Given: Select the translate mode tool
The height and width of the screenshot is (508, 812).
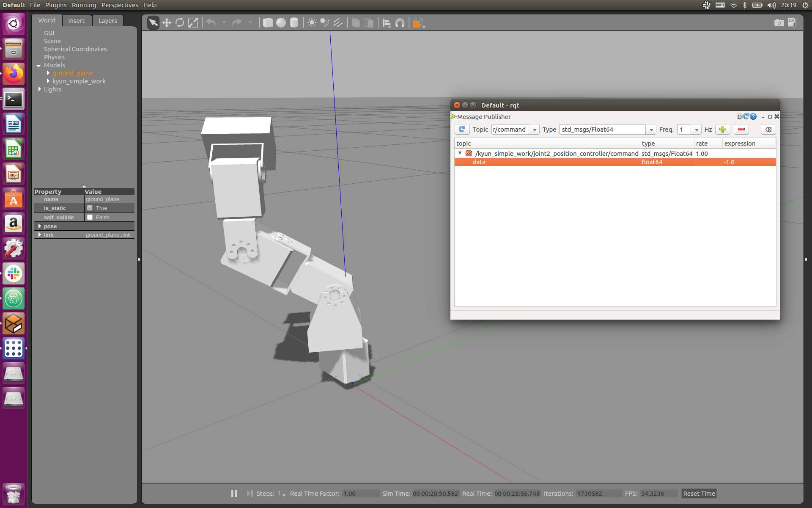Looking at the screenshot, I should [167, 23].
